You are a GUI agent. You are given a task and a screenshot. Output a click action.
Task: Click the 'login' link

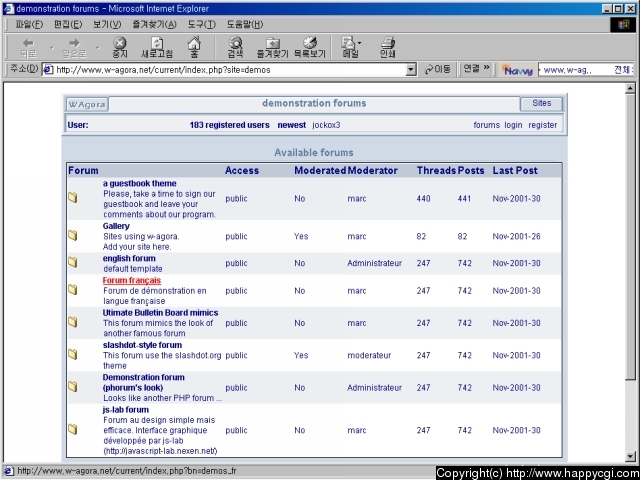click(x=513, y=125)
